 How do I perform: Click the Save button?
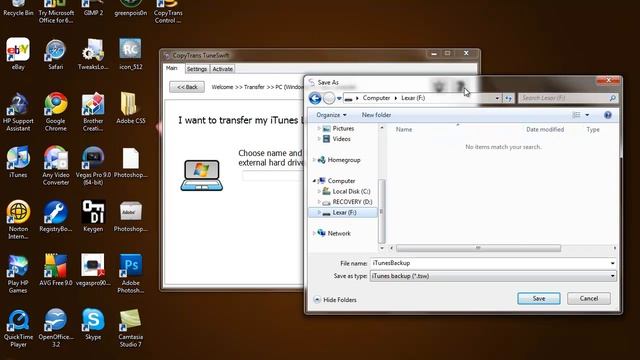(539, 299)
